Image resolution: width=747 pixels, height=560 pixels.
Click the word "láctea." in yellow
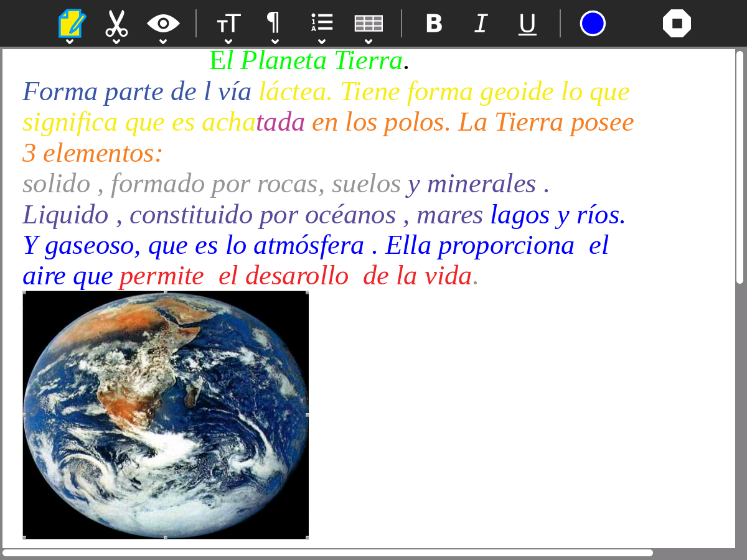pyautogui.click(x=296, y=92)
